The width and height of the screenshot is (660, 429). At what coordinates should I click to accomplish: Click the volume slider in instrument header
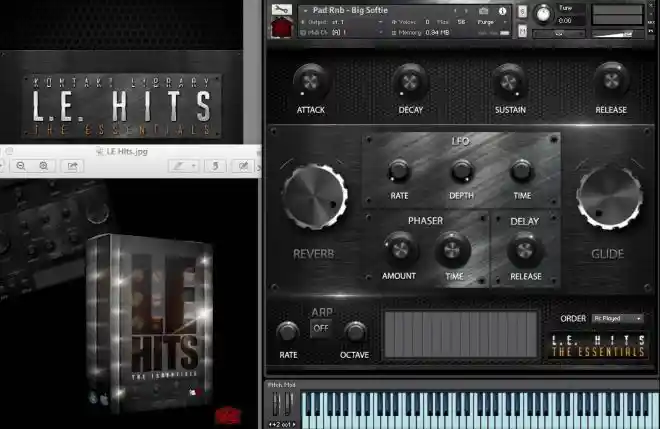(x=617, y=34)
